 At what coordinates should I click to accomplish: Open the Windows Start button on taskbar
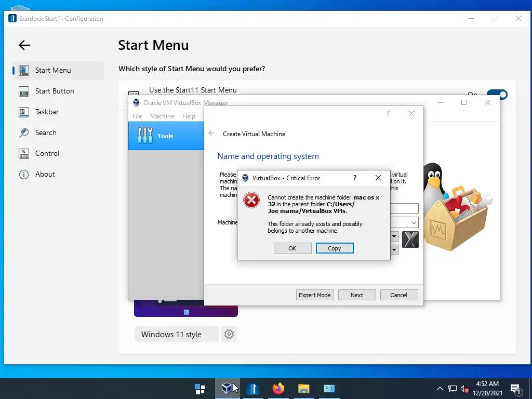point(200,389)
